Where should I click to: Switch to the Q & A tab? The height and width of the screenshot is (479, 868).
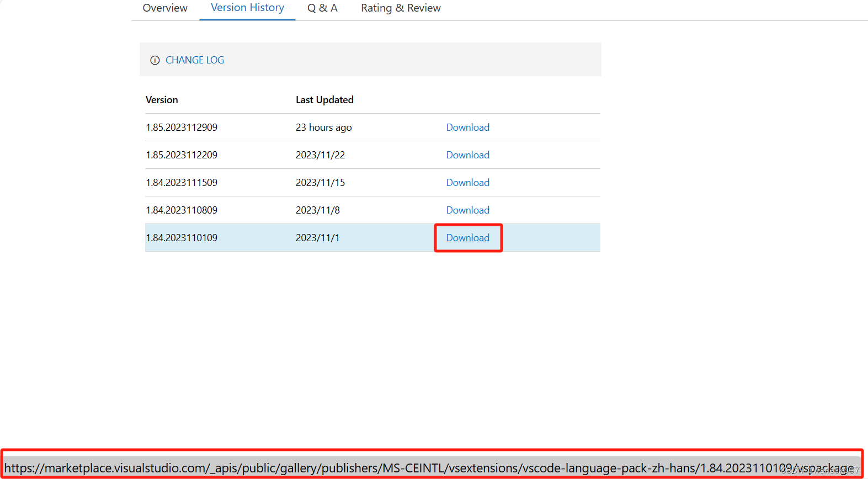coord(322,8)
